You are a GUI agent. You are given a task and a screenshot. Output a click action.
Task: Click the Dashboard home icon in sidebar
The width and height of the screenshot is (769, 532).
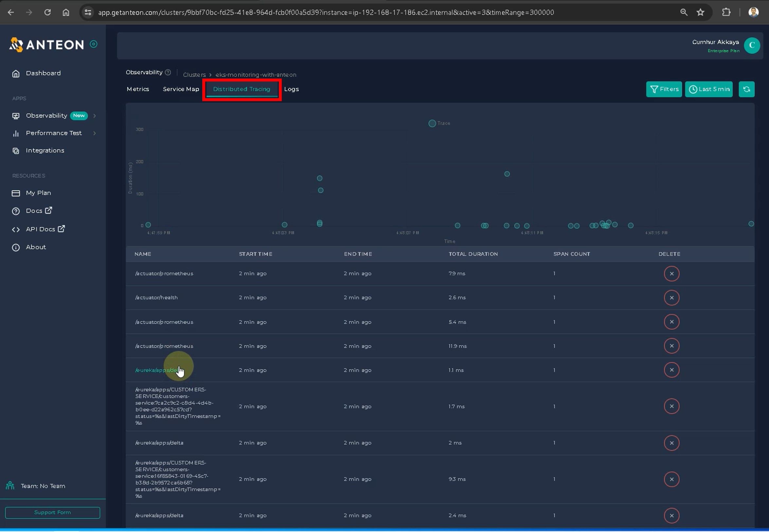click(16, 73)
